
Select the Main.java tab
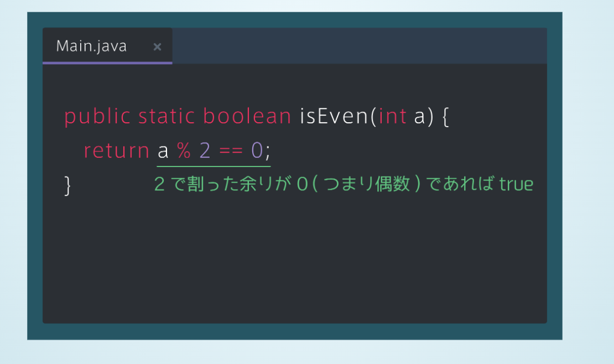point(107,46)
